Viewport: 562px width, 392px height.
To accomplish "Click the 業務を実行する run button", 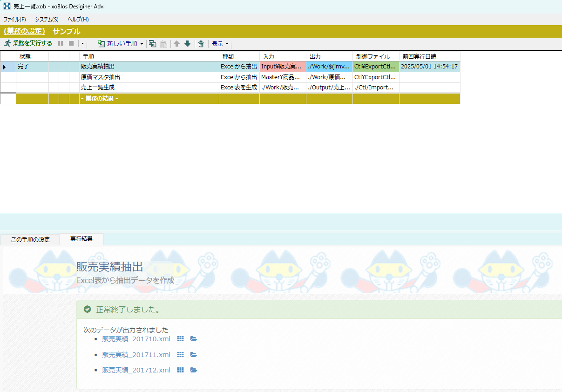I will 28,43.
